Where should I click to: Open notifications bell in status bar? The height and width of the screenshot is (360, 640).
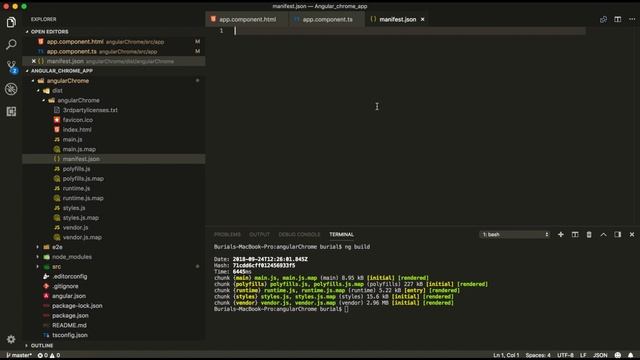click(x=631, y=355)
